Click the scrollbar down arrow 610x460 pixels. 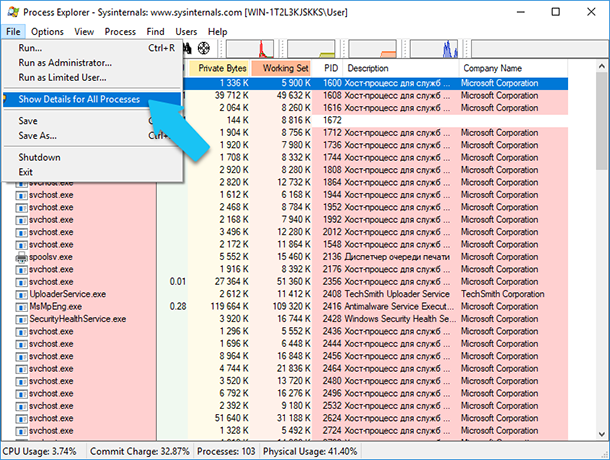tap(601, 434)
